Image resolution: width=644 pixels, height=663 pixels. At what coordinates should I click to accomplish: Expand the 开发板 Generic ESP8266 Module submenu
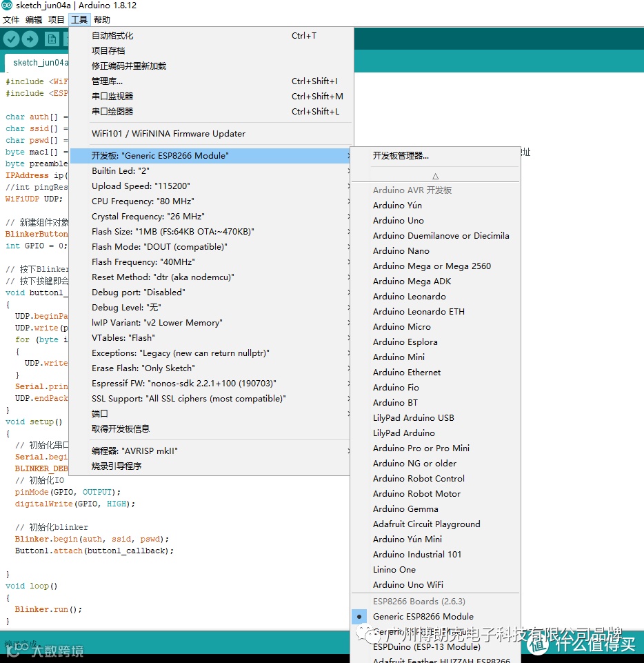pos(210,156)
